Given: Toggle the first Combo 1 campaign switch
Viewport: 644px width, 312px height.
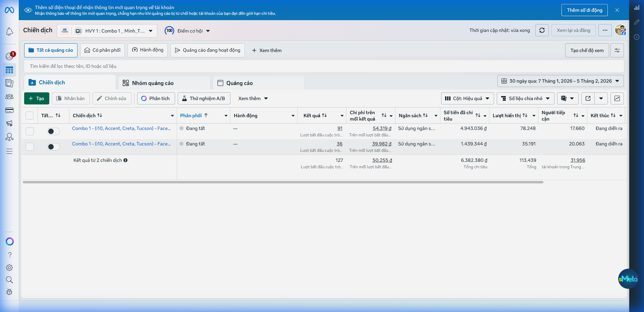Looking at the screenshot, I should tap(53, 131).
